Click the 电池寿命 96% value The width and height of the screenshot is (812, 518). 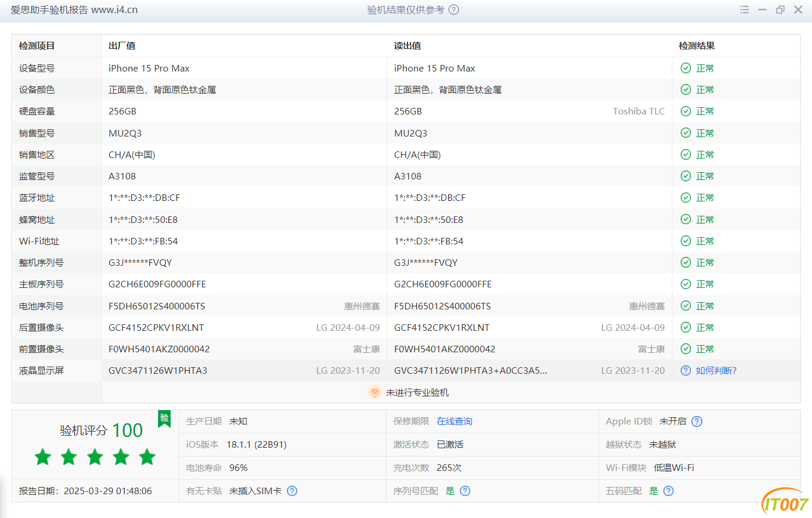239,468
